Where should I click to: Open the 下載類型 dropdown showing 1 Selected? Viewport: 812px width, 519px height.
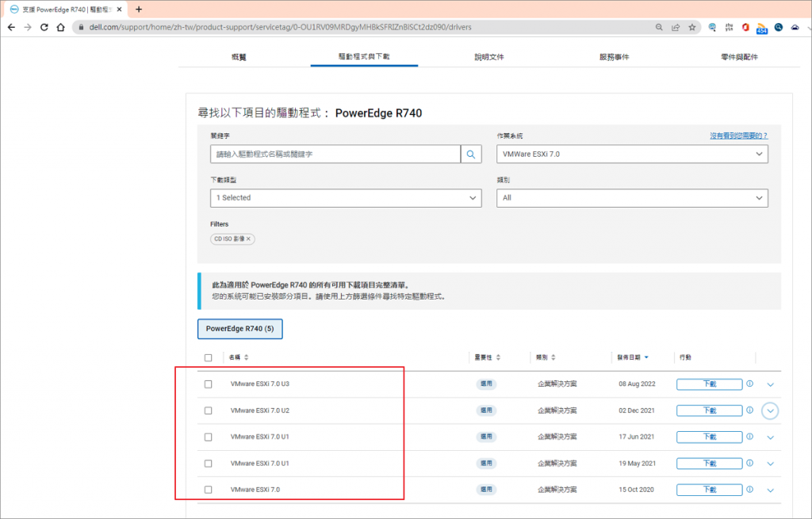(346, 197)
